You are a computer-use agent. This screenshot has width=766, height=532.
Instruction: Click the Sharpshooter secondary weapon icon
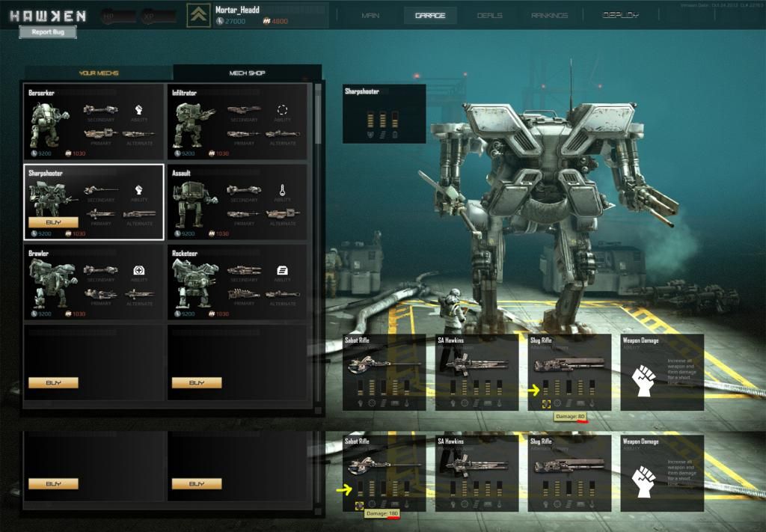pos(100,190)
